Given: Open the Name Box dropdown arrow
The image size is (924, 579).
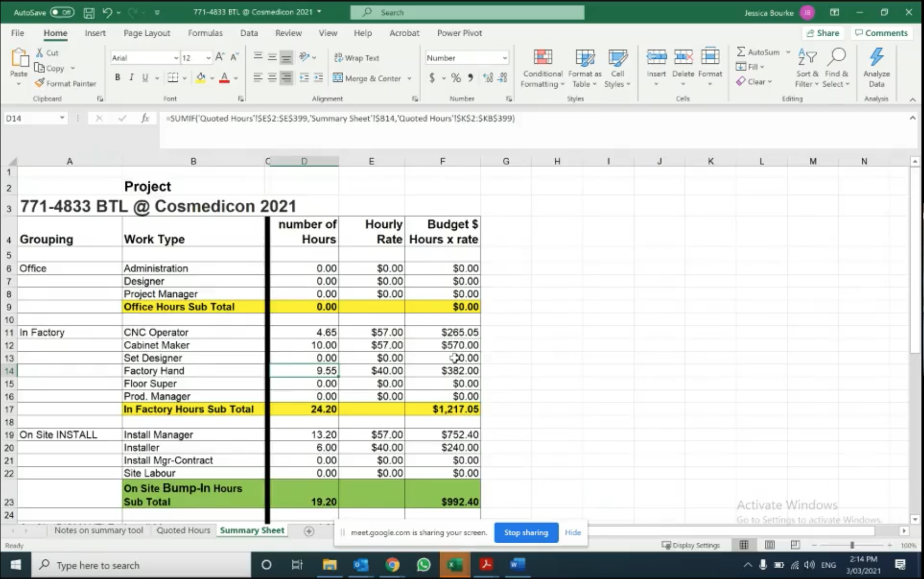Looking at the screenshot, I should pos(62,118).
